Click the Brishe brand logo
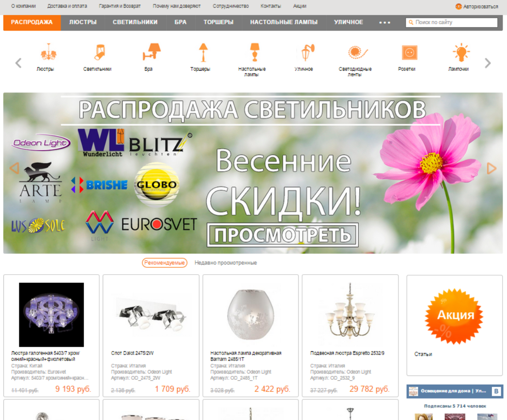 click(x=99, y=185)
